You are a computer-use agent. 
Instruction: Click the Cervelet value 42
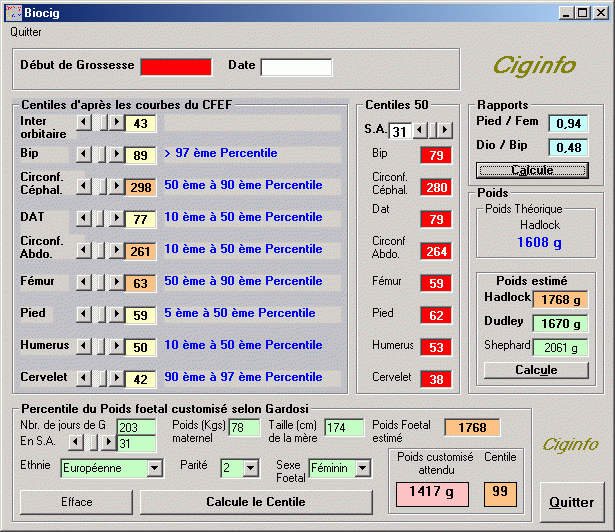(x=140, y=379)
